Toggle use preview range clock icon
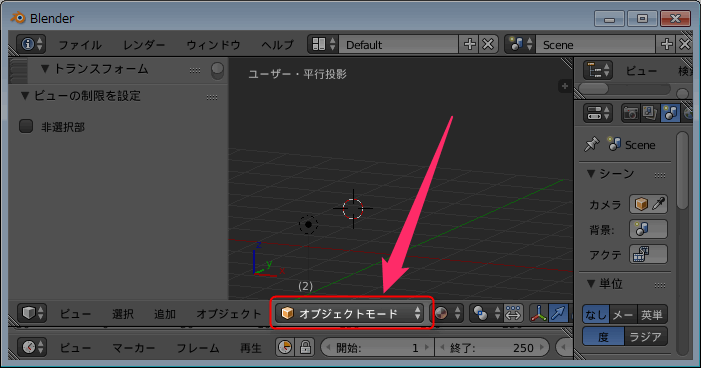 285,347
